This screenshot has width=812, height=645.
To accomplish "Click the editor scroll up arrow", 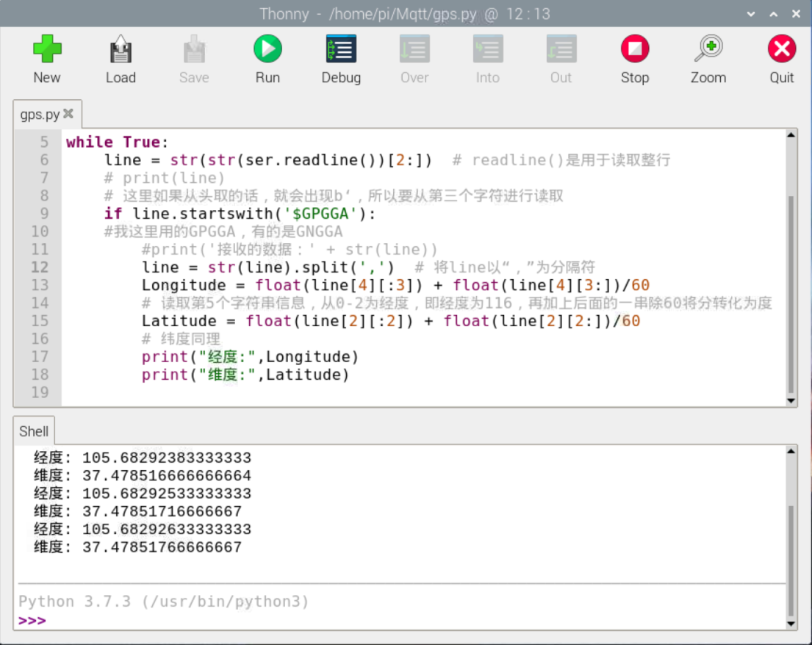I will pyautogui.click(x=791, y=135).
